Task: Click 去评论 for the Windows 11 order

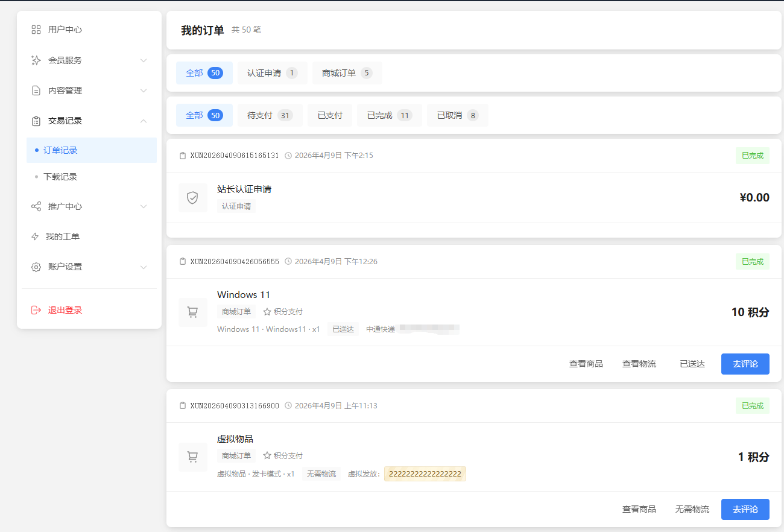Action: 745,364
